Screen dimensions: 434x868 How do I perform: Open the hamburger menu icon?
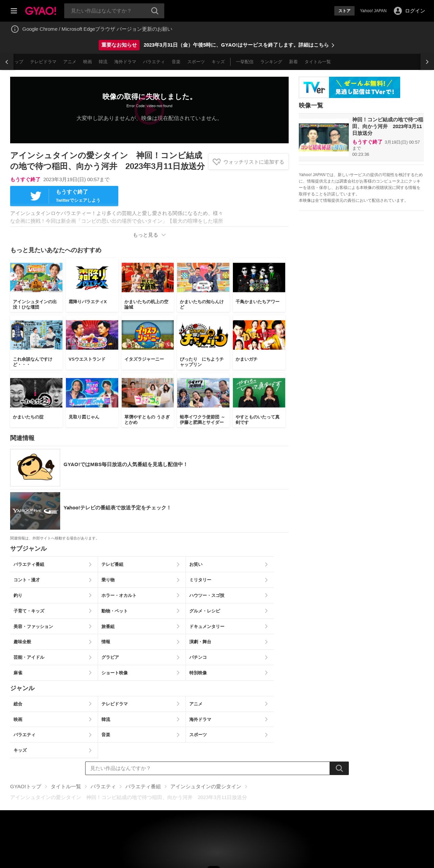pos(14,11)
